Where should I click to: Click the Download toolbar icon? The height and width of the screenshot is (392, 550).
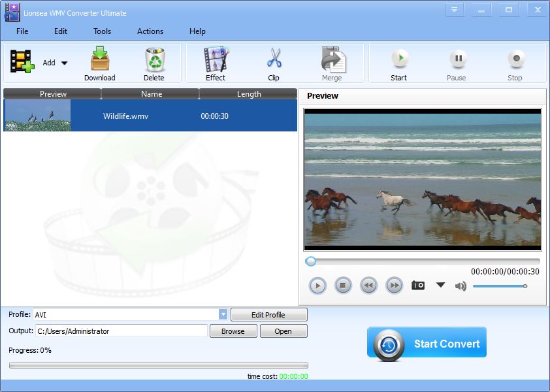(x=100, y=59)
